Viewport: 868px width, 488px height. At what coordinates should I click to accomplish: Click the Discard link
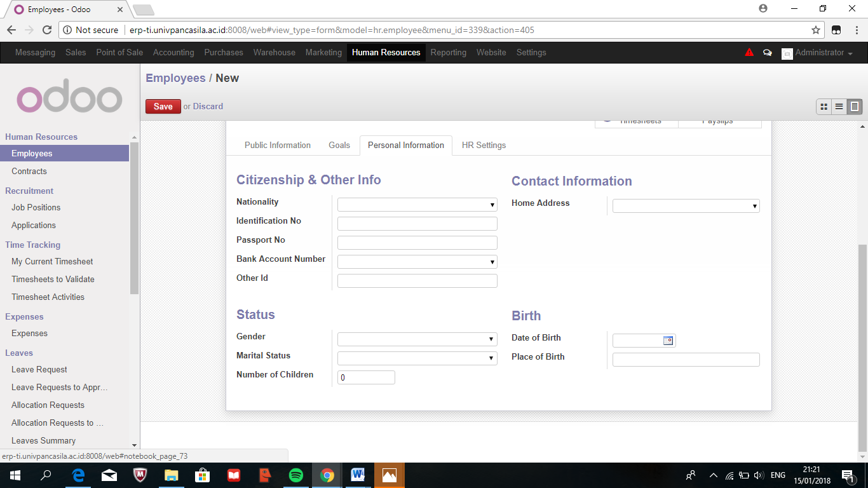click(x=208, y=107)
